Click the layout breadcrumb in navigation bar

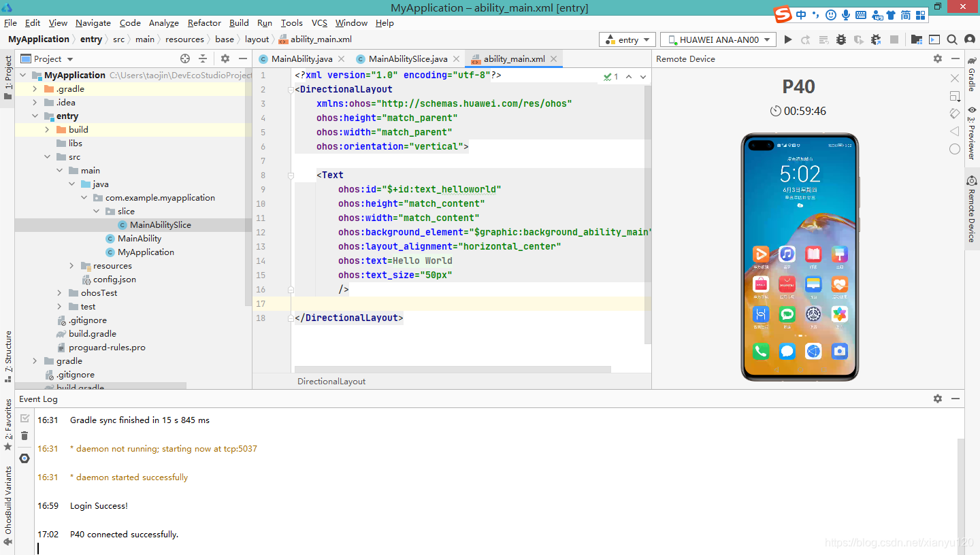coord(257,39)
